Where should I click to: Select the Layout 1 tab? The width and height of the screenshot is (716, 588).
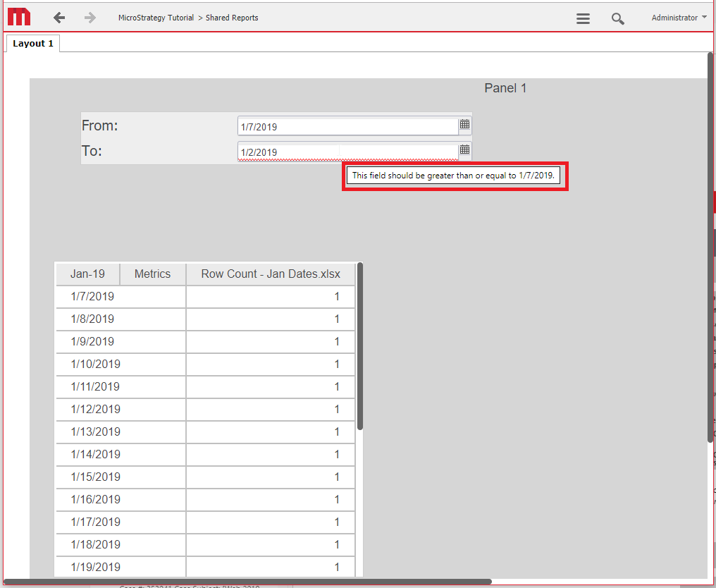33,44
